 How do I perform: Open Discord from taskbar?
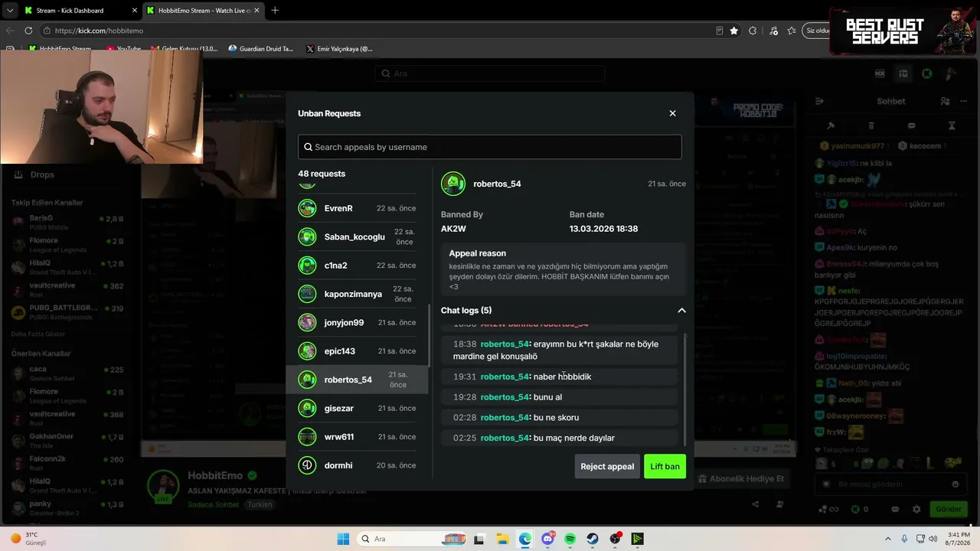(x=547, y=539)
